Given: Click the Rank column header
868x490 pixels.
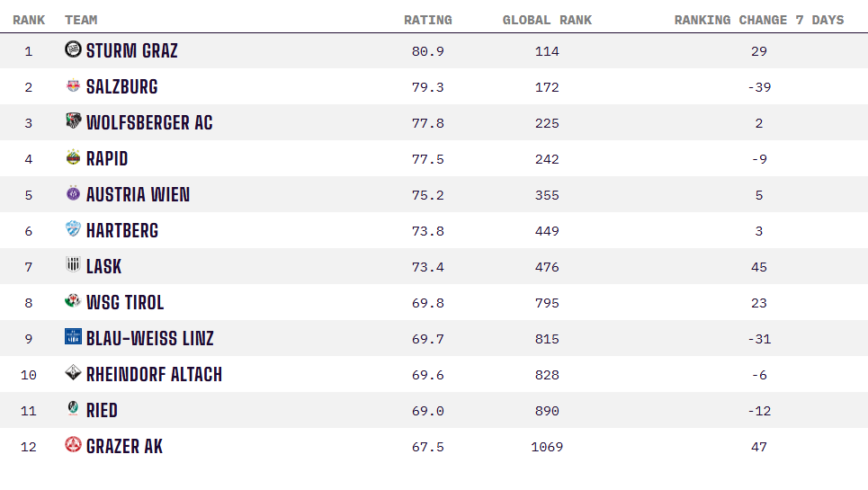Looking at the screenshot, I should click(29, 20).
